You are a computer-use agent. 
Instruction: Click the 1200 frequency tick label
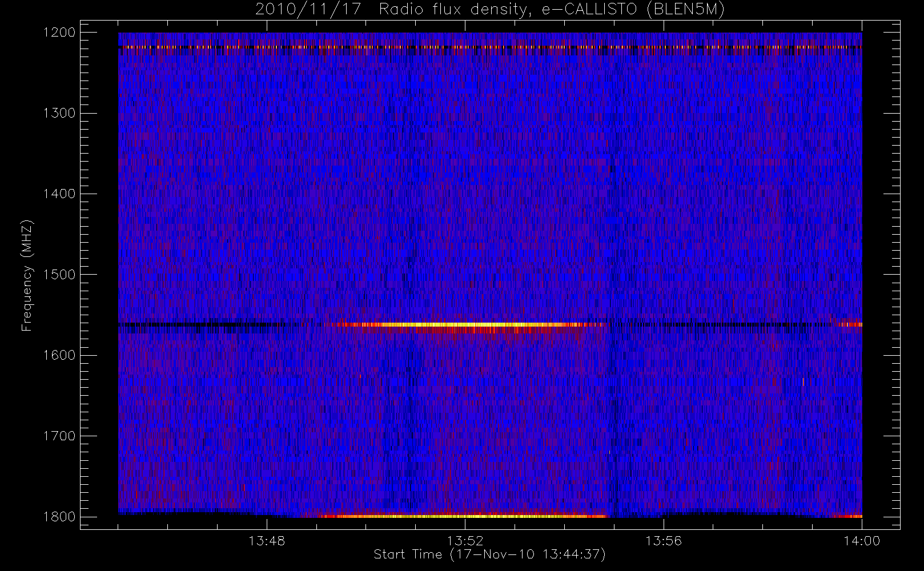point(59,33)
